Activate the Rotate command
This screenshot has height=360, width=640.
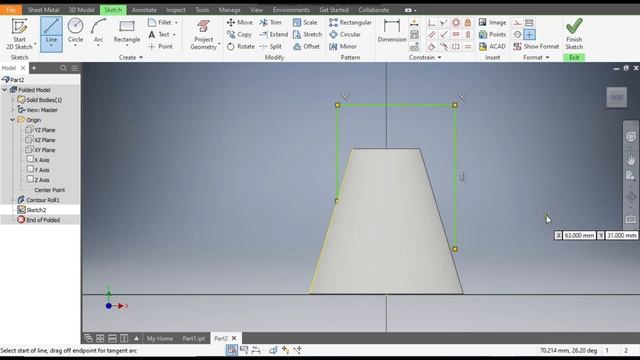click(x=240, y=47)
